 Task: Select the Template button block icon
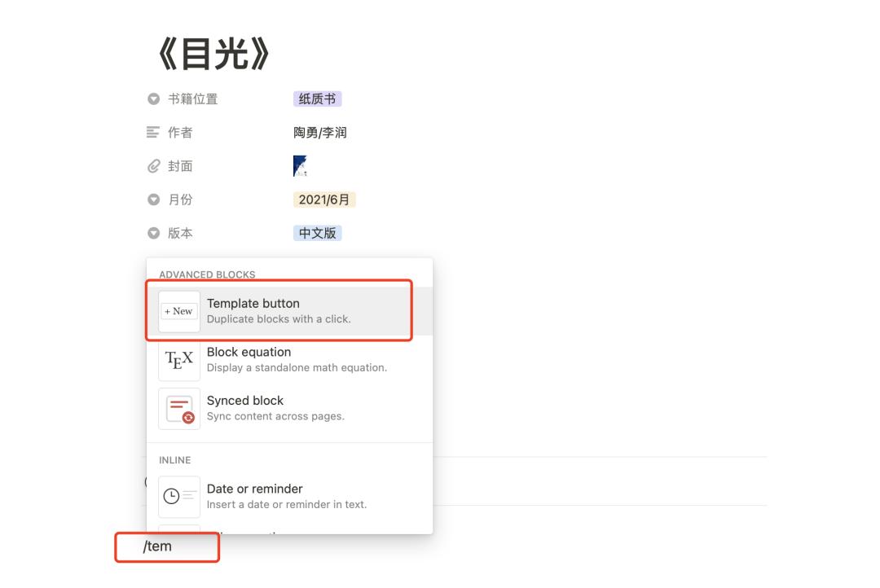coord(178,310)
